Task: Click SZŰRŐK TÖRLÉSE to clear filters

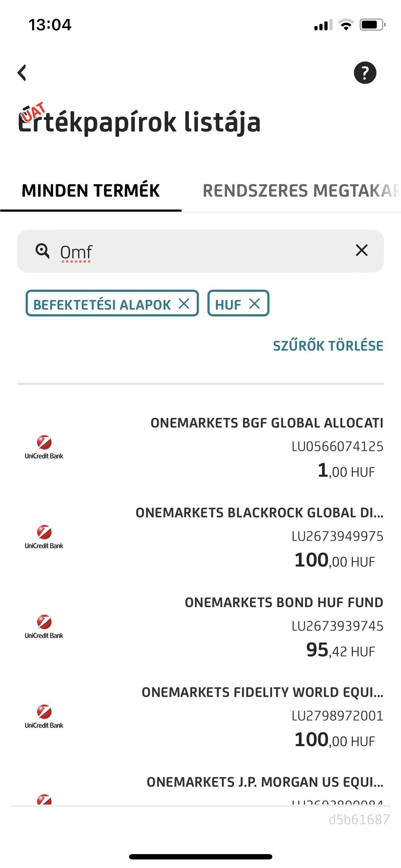Action: click(328, 346)
